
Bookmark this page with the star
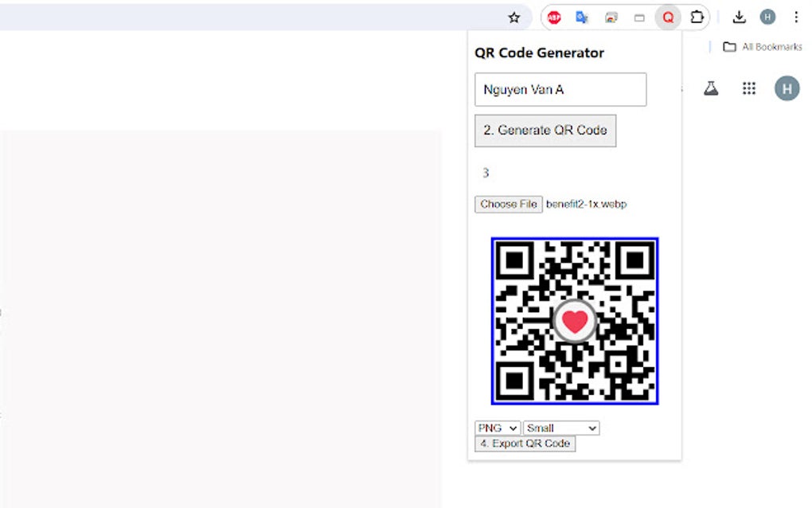coord(513,17)
